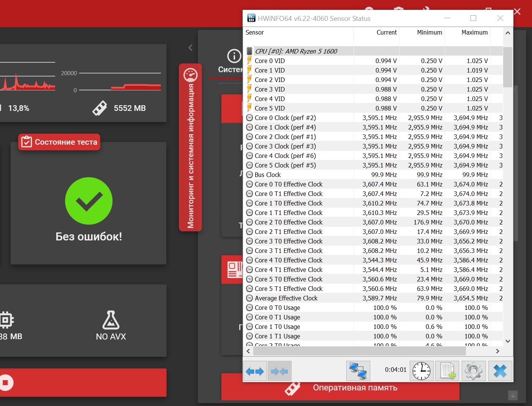Screen dimensions: 532x406
Task: Select the Average Effective Clock row
Action: [286, 298]
